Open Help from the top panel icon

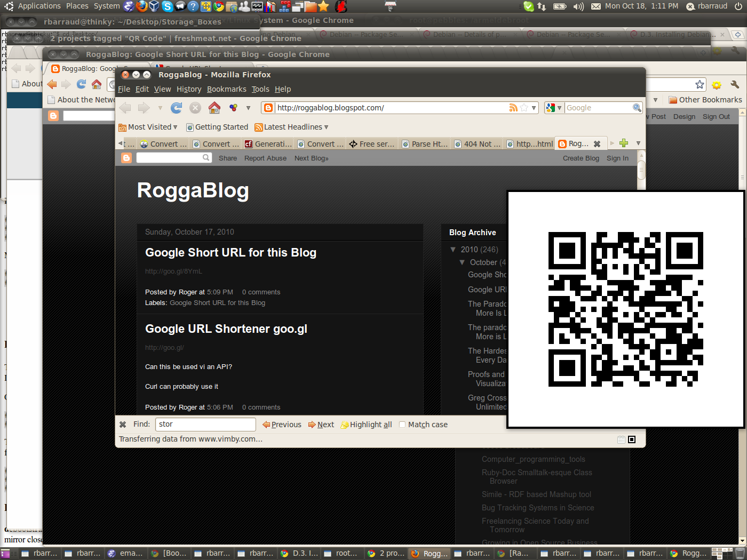click(193, 6)
